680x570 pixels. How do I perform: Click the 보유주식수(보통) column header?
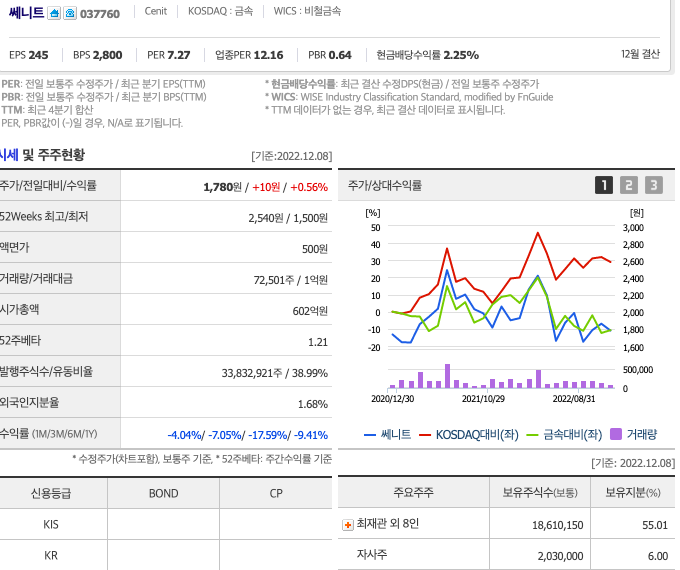(x=540, y=492)
